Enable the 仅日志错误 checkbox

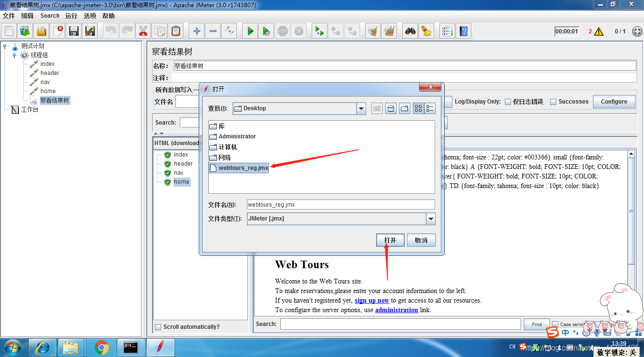coord(508,102)
